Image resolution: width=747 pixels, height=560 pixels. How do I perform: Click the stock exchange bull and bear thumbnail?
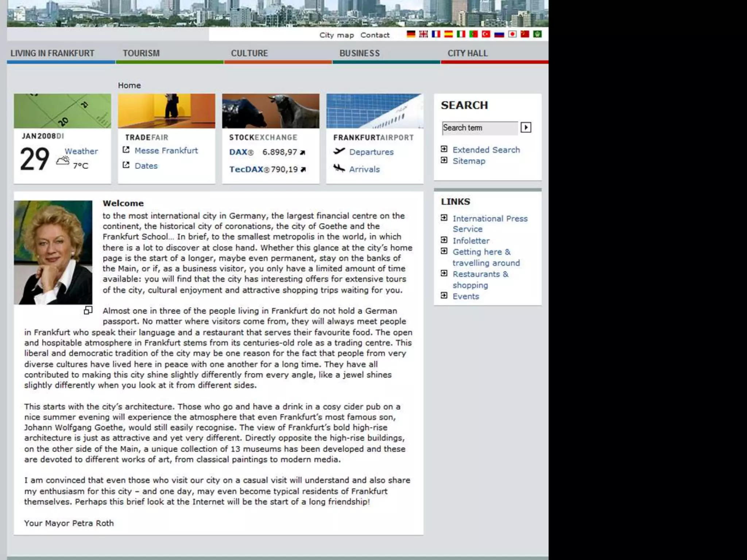coord(271,111)
